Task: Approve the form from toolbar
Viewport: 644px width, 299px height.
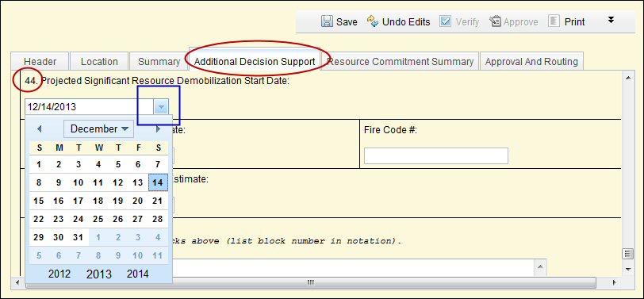Action: [514, 21]
